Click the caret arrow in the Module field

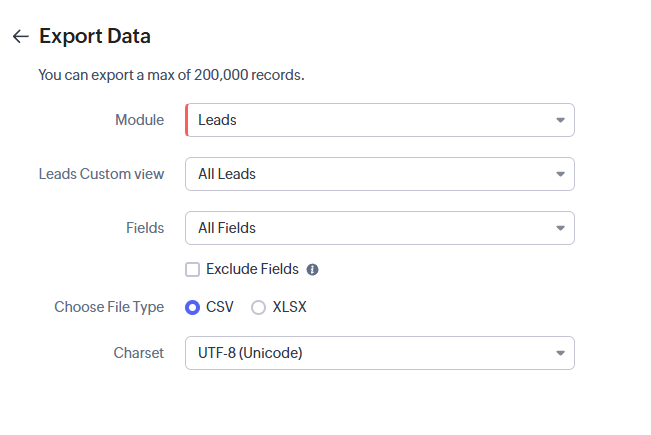coord(560,120)
